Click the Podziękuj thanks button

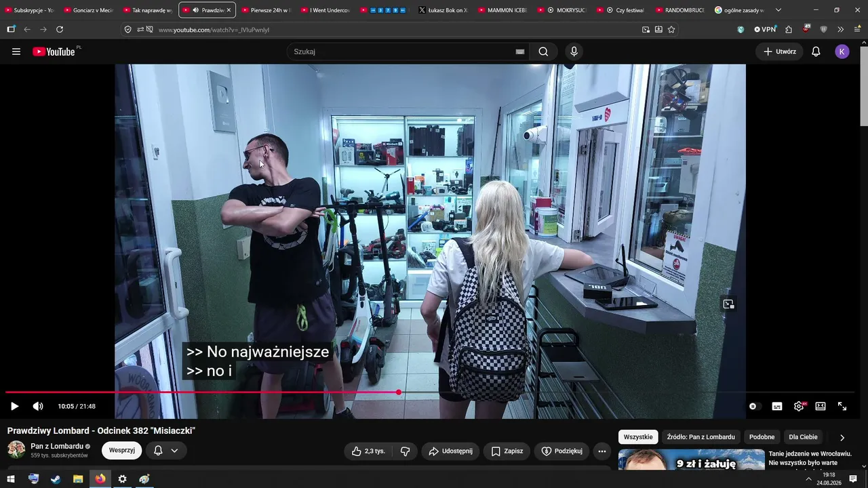[562, 451]
